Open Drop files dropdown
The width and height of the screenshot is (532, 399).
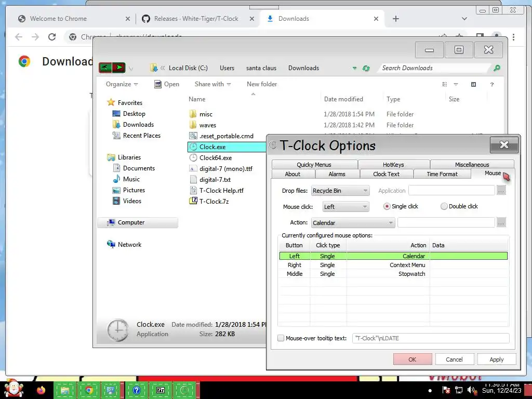click(x=340, y=191)
